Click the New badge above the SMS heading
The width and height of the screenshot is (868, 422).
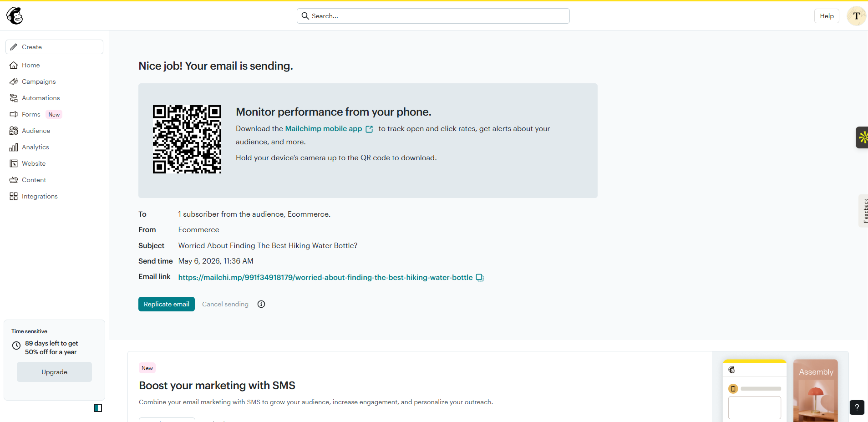click(x=147, y=368)
